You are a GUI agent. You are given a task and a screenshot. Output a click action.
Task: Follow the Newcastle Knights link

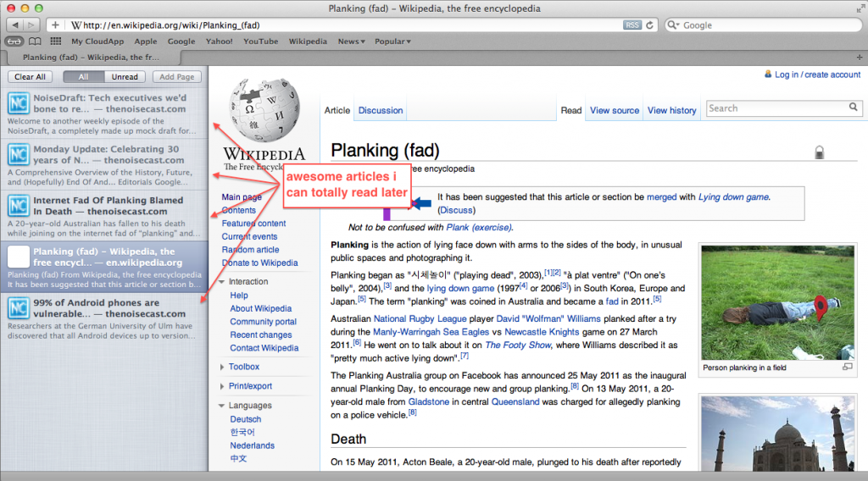542,332
